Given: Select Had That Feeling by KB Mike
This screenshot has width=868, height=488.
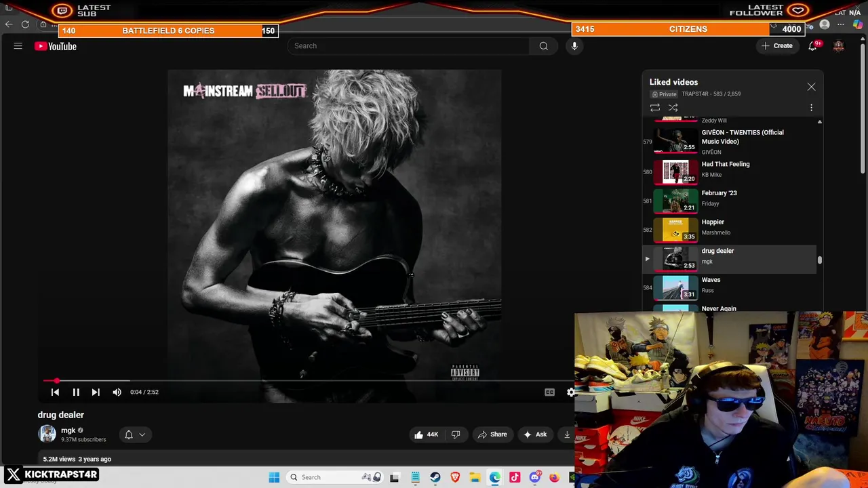Looking at the screenshot, I should point(729,171).
